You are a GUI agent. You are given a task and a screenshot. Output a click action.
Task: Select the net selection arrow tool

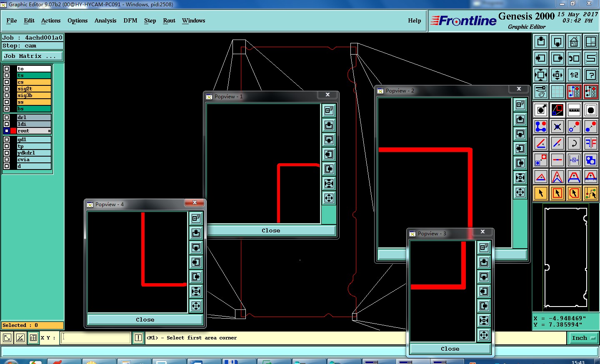591,193
